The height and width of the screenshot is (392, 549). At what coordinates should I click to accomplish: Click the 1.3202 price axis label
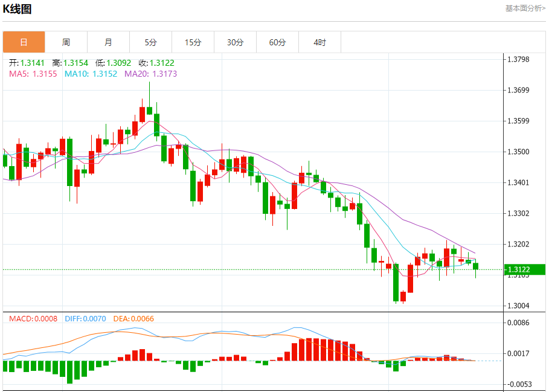click(x=519, y=244)
